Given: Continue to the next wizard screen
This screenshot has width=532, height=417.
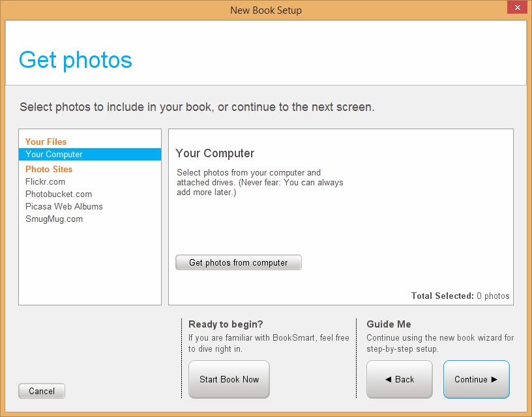Looking at the screenshot, I should (476, 379).
